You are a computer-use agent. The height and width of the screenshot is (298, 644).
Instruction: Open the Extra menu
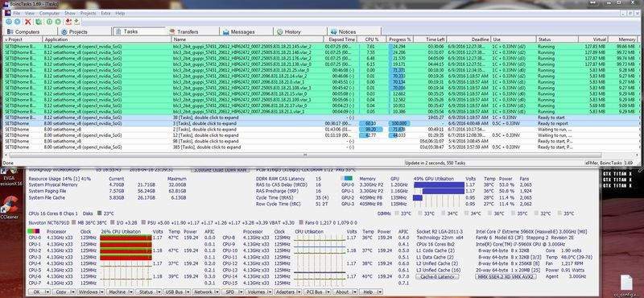click(x=105, y=14)
